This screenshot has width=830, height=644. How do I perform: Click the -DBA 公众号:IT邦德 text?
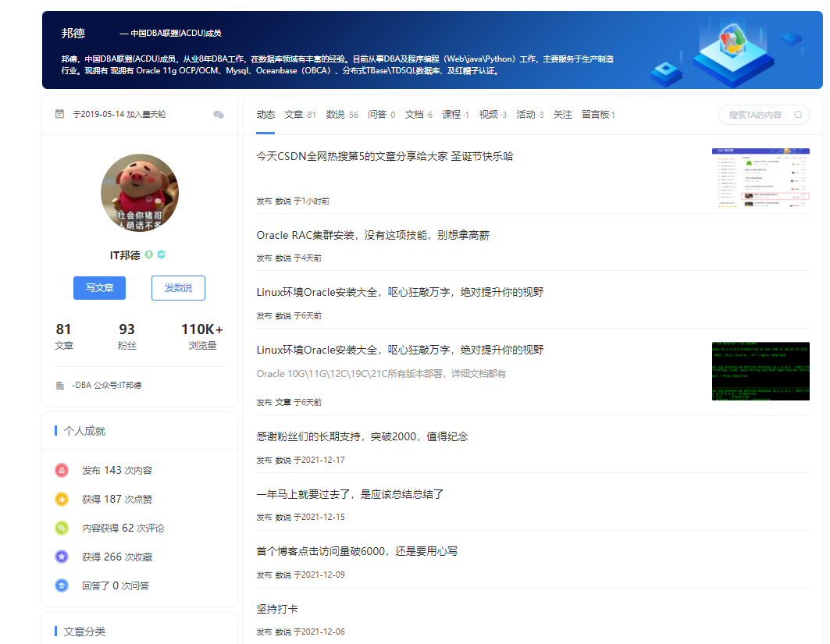coord(106,386)
